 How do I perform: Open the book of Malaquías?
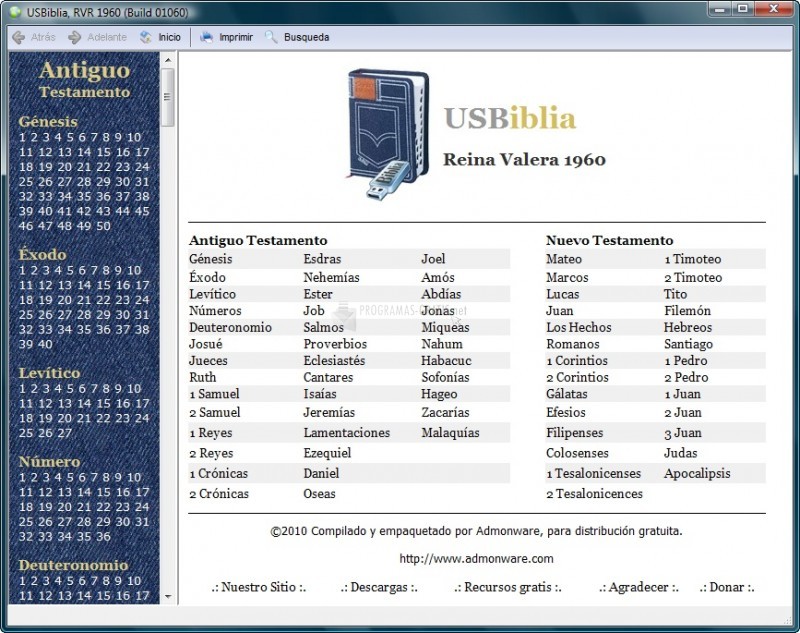(450, 433)
